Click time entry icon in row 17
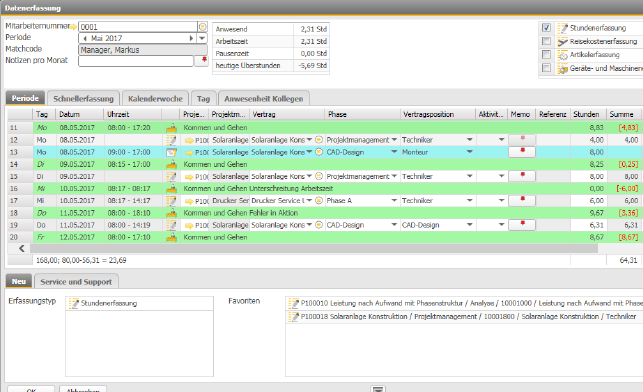Viewport: 643px width, 392px height. click(171, 201)
